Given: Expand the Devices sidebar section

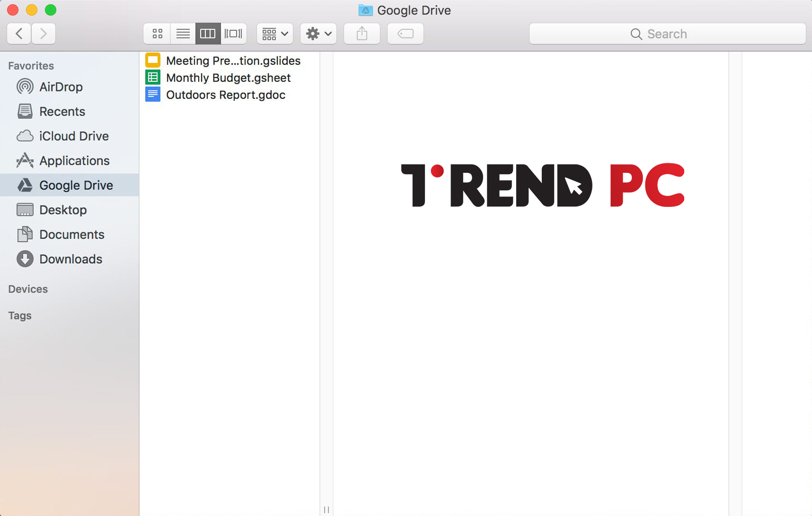Looking at the screenshot, I should point(28,289).
